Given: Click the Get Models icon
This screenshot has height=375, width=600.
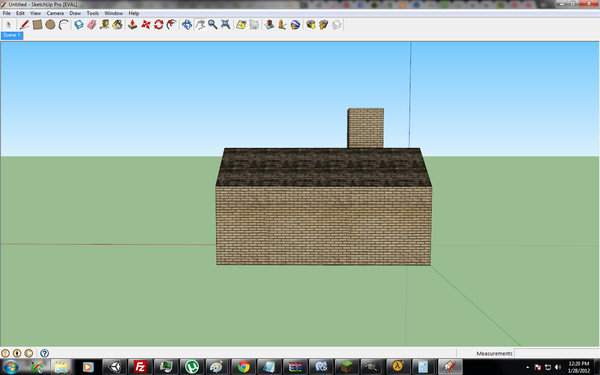Looking at the screenshot, I should point(311,25).
